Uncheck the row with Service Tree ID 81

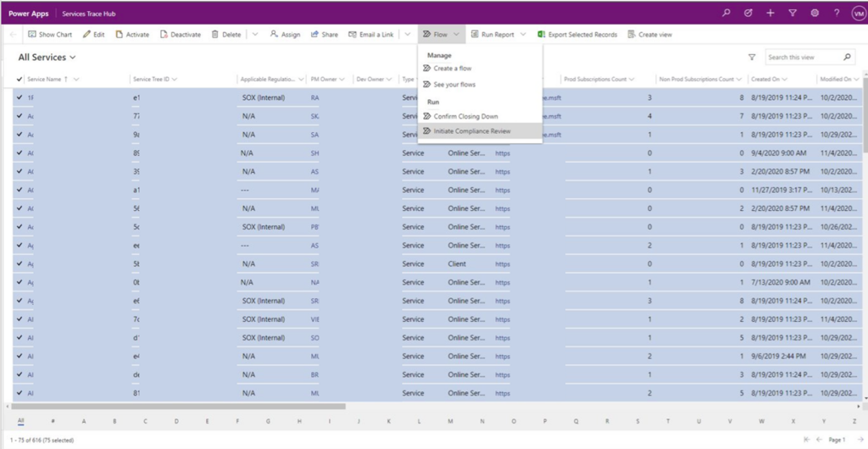tap(20, 393)
